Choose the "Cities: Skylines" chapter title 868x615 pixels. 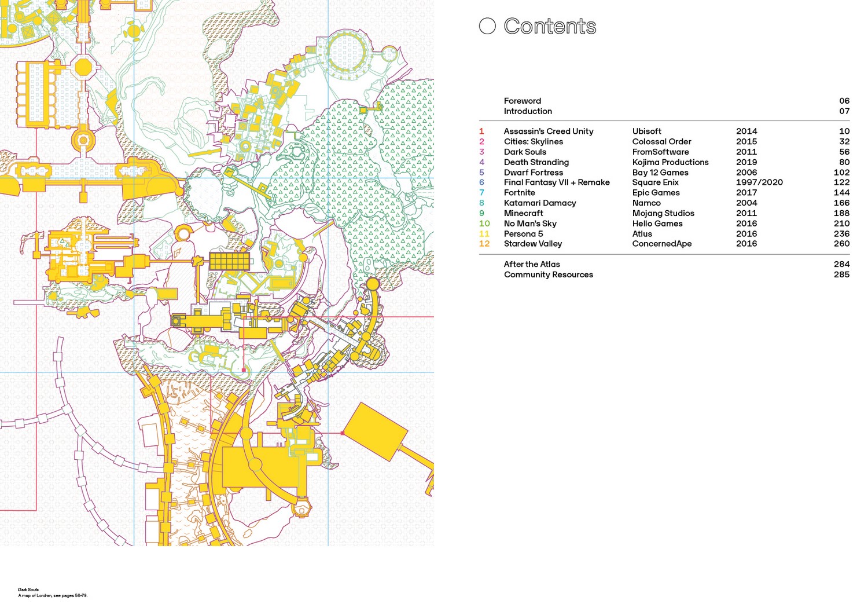pos(534,142)
